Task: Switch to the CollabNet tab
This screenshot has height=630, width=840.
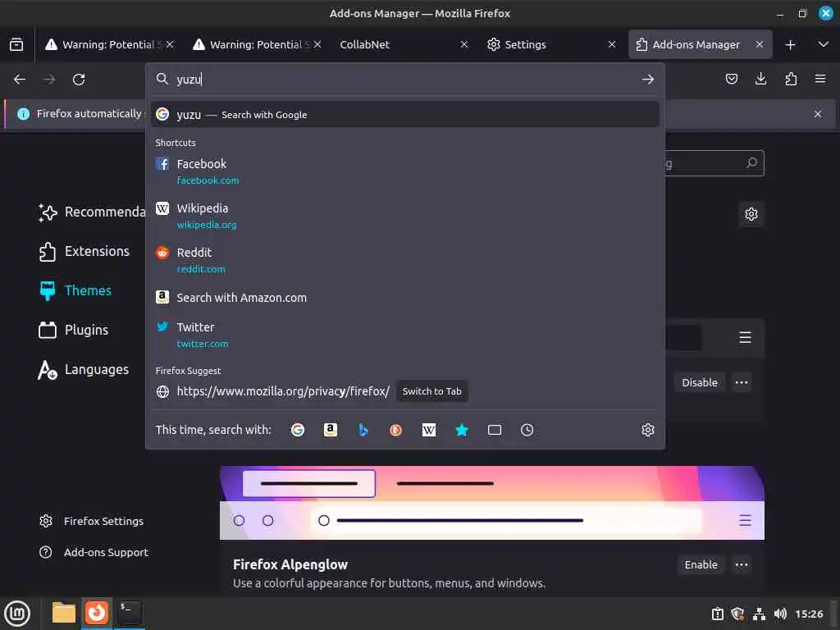Action: 404,44
